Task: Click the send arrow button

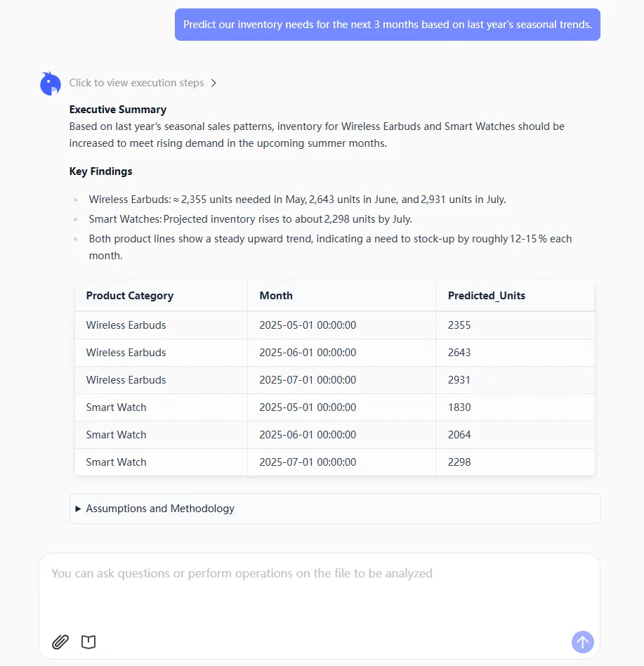Action: click(582, 642)
